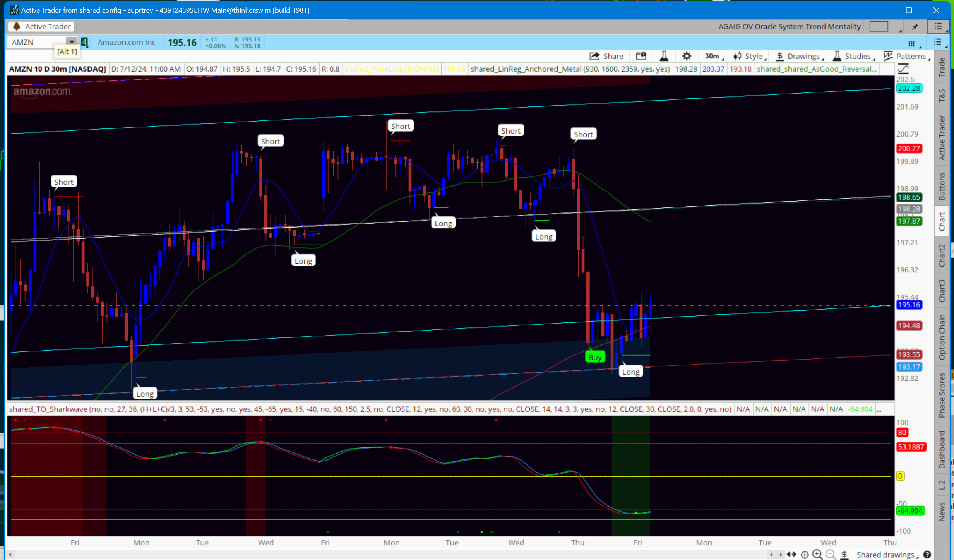The image size is (954, 560).
Task: Open the Style dropdown menu
Action: point(750,56)
